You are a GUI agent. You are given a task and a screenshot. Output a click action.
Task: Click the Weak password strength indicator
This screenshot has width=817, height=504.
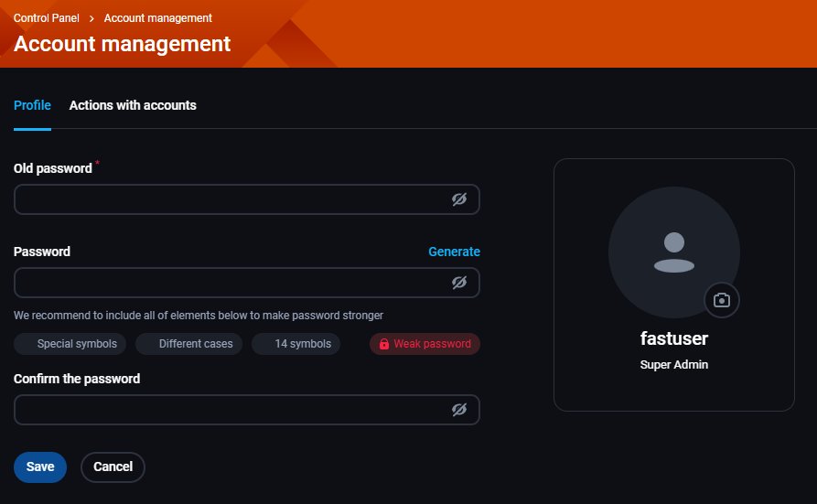pyautogui.click(x=425, y=344)
